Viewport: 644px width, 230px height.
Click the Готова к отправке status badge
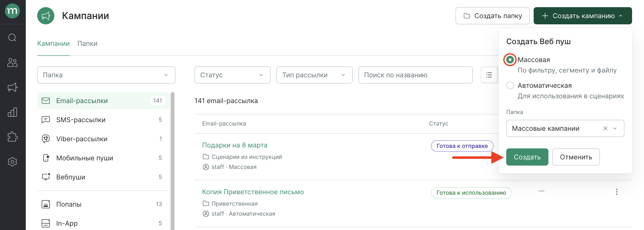pyautogui.click(x=462, y=146)
